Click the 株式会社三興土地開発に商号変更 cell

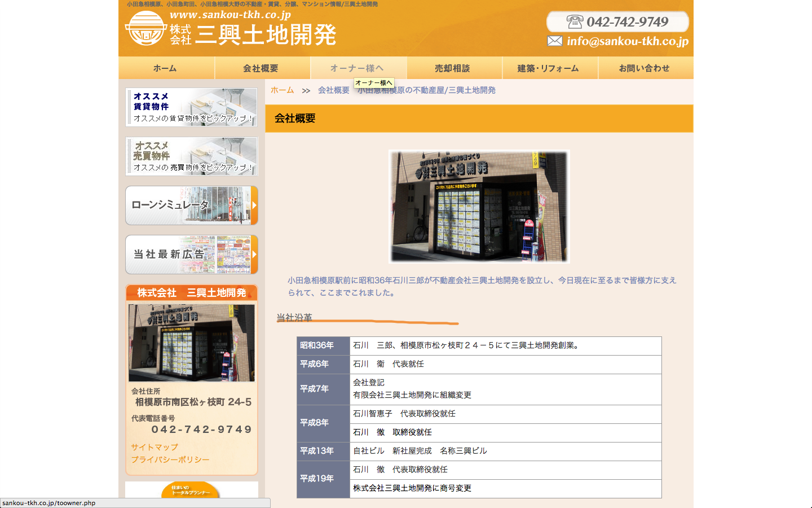(x=506, y=488)
